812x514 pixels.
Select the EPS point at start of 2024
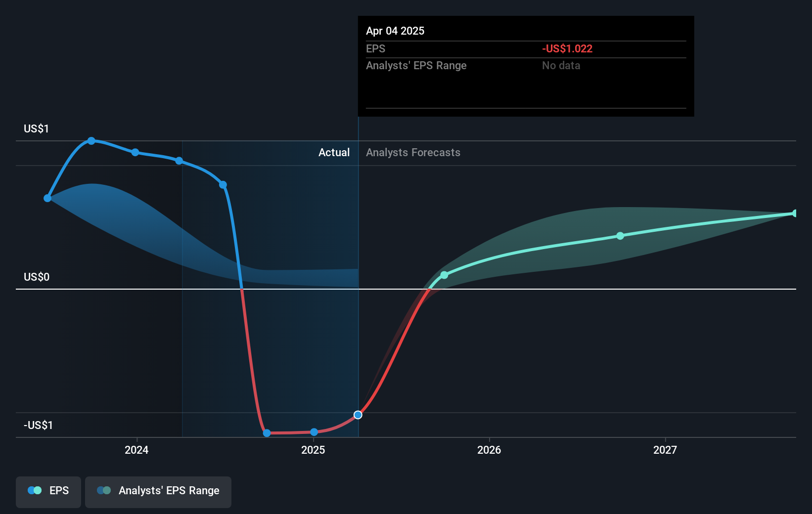(x=135, y=152)
